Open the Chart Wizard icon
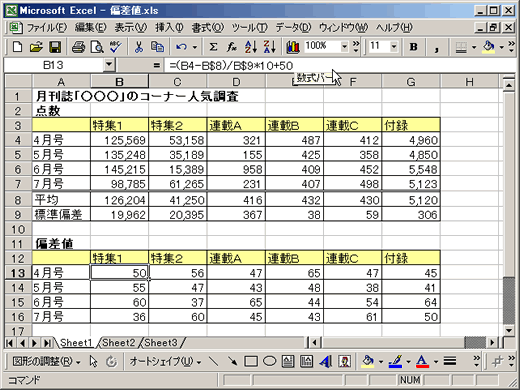This screenshot has width=520, height=390. pos(293,47)
